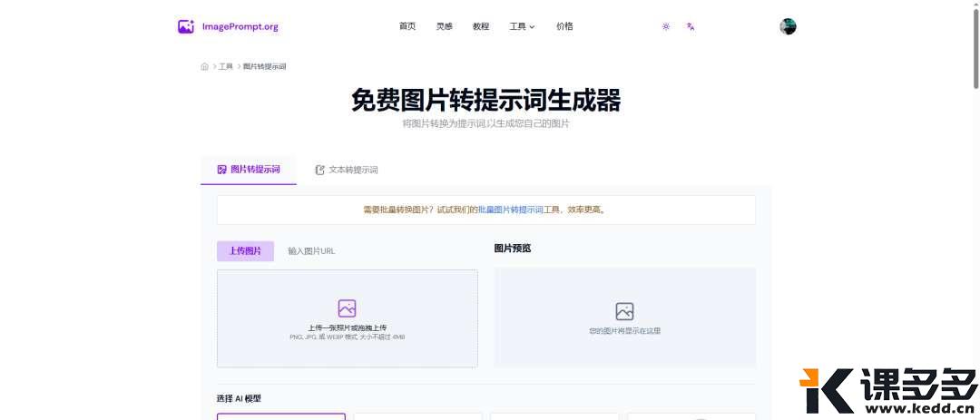Open the 灵感 navigation item
Image resolution: width=980 pixels, height=420 pixels.
coord(445,26)
